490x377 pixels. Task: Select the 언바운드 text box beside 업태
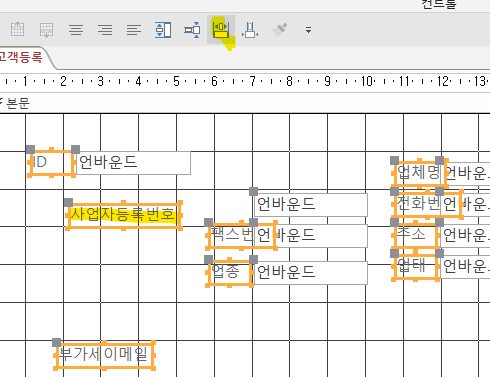point(465,266)
